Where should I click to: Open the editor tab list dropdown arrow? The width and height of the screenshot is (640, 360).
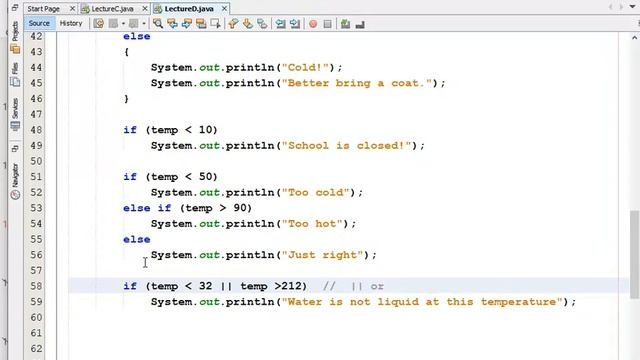click(x=633, y=7)
